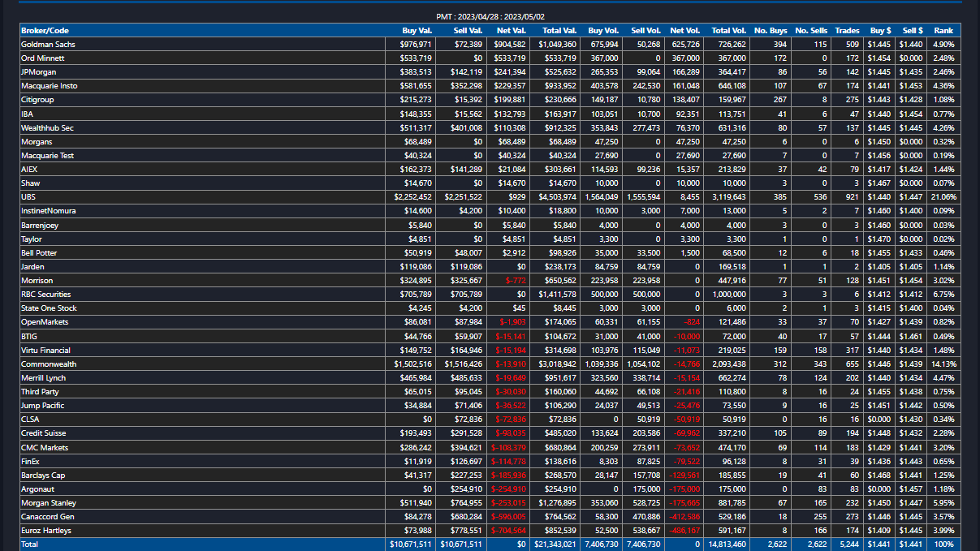Image resolution: width=980 pixels, height=551 pixels.
Task: Click the Total row label
Action: point(29,545)
